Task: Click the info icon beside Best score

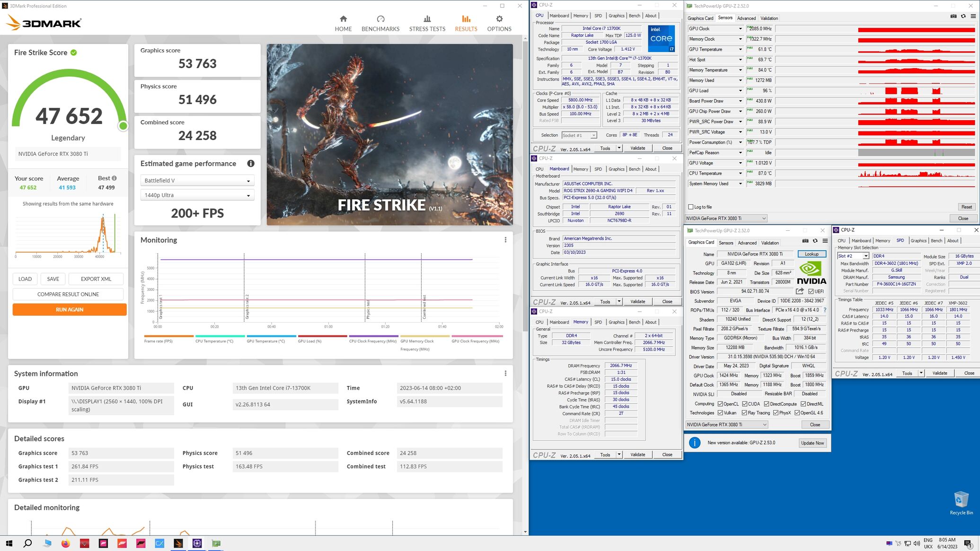Action: [x=114, y=178]
